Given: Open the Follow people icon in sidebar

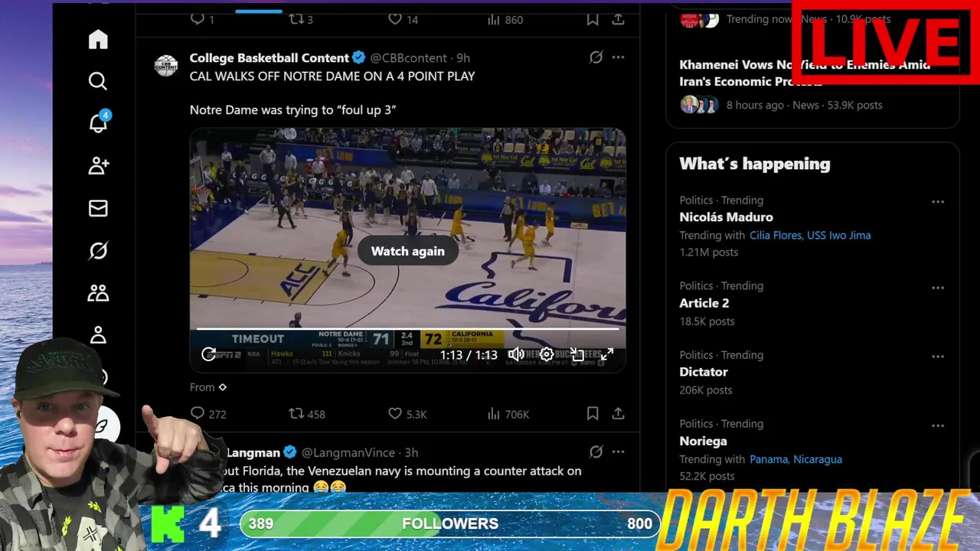Looking at the screenshot, I should [x=98, y=165].
